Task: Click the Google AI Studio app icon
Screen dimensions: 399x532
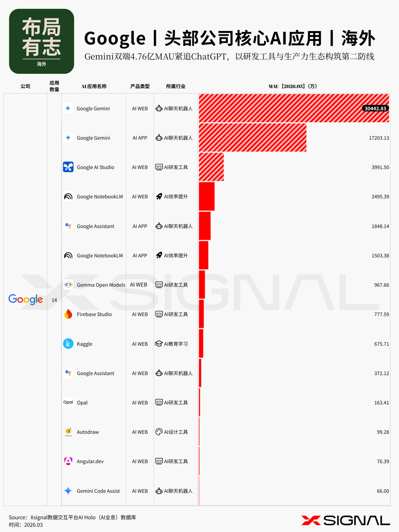Action: [68, 167]
